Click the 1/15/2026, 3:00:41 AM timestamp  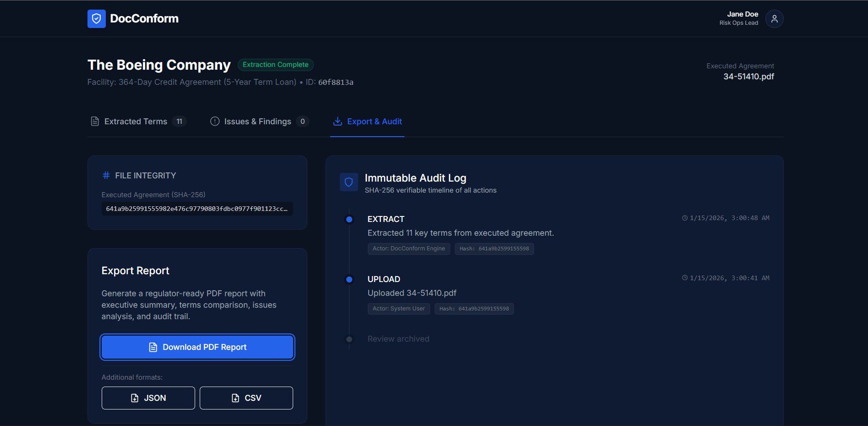[x=730, y=278]
